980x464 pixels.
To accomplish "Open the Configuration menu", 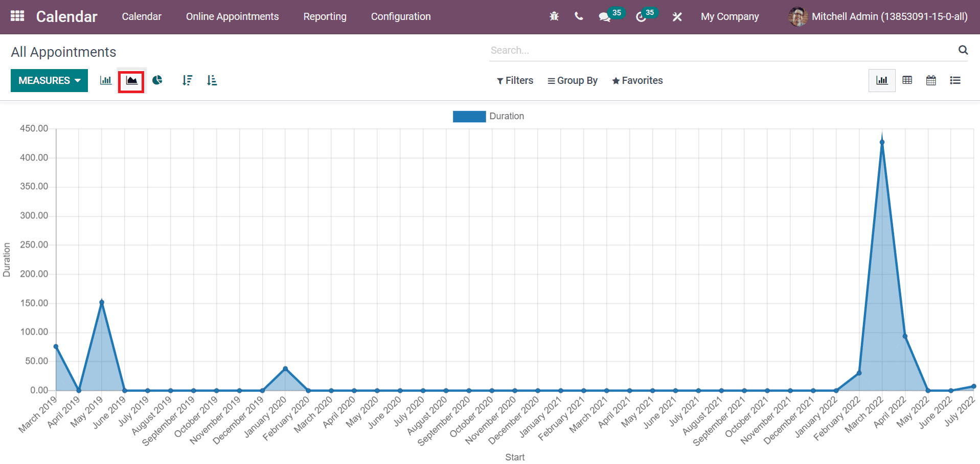I will (x=401, y=16).
